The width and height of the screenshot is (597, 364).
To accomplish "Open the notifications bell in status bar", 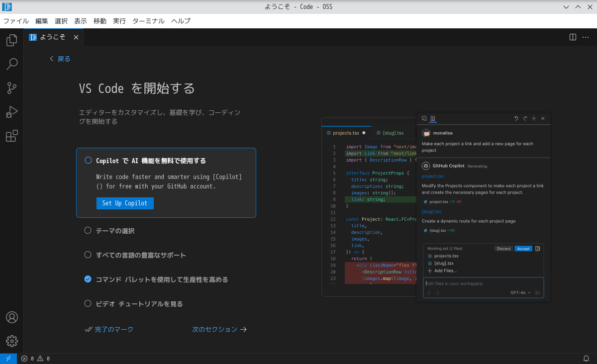I will coord(586,359).
